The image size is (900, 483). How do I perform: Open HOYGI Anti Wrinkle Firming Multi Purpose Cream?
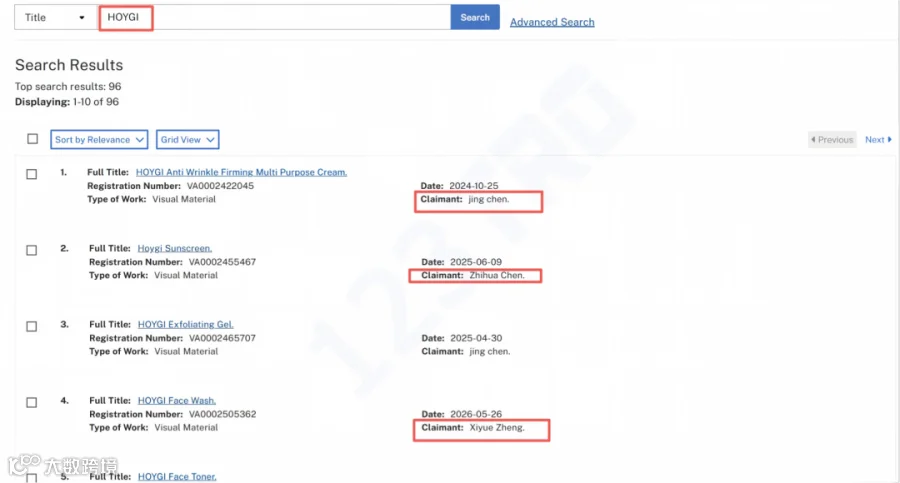(241, 172)
